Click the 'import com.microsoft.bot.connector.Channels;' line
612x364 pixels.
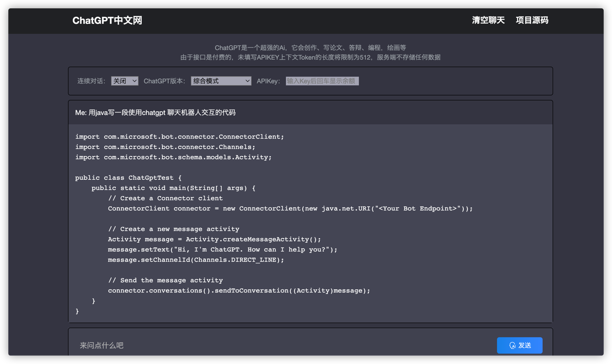tap(165, 147)
